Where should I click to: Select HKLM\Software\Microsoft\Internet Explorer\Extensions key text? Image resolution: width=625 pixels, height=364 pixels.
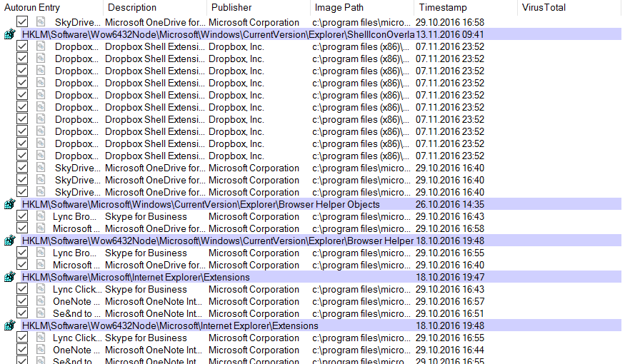(136, 277)
